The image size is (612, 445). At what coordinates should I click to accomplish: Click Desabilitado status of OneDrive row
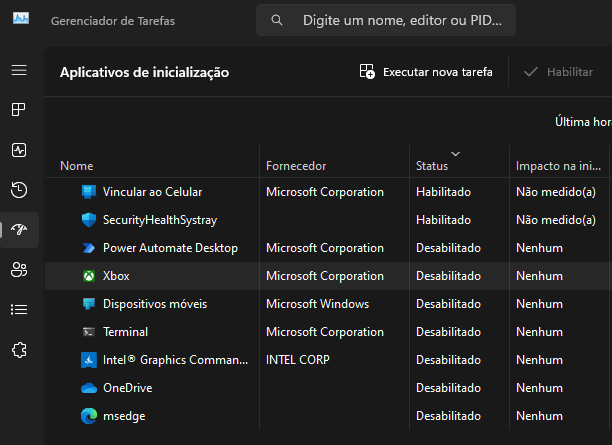pos(448,388)
